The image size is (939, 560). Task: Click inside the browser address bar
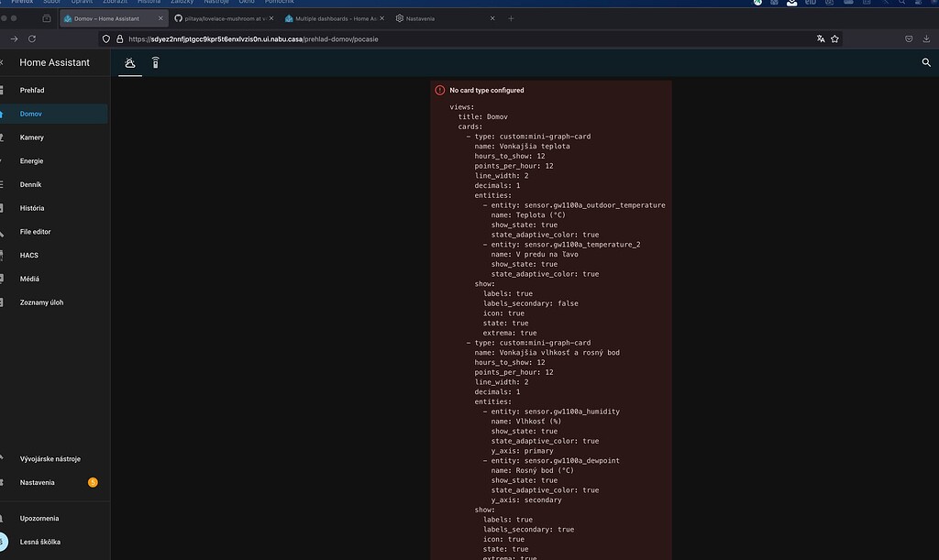click(x=367, y=38)
